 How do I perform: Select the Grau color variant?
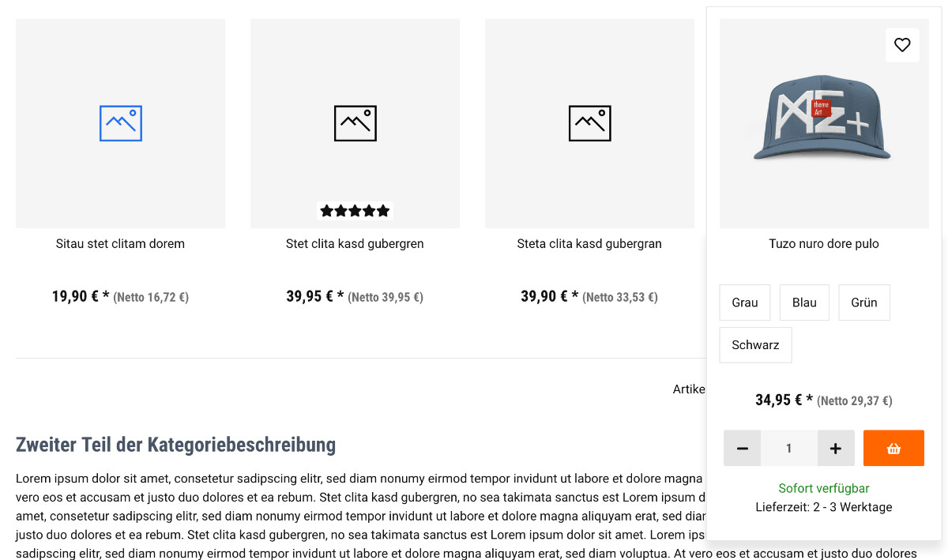[745, 303]
